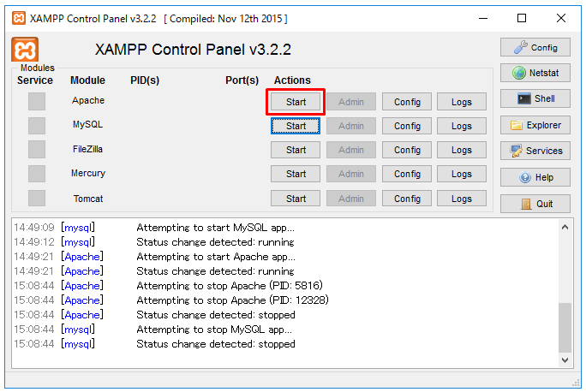Viewport: 586px width, 392px height.
Task: Open the Windows Services panel
Action: point(535,151)
